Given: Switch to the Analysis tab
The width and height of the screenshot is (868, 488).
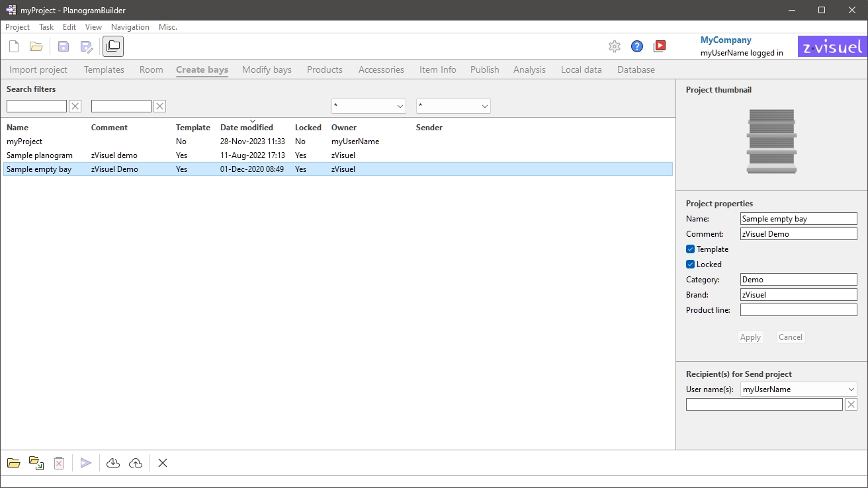Looking at the screenshot, I should tap(529, 69).
